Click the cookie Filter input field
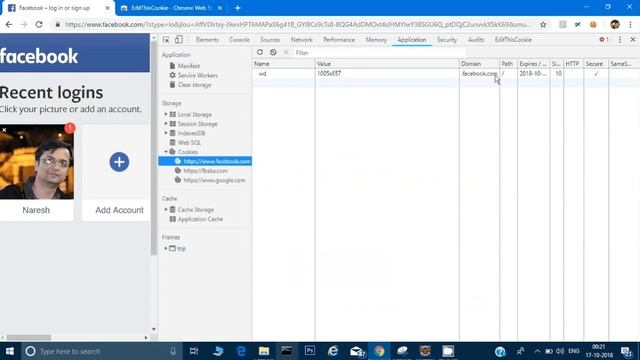Screen dimensions: 640x360 coord(380,53)
